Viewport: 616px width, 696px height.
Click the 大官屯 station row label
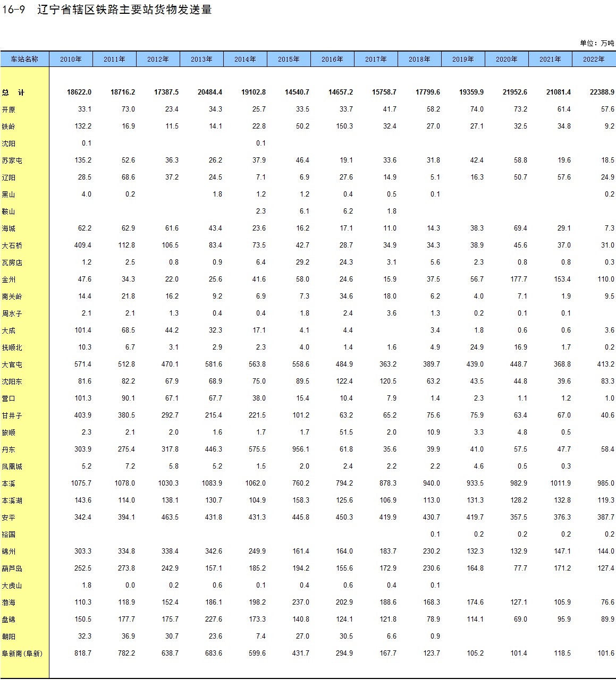point(12,364)
